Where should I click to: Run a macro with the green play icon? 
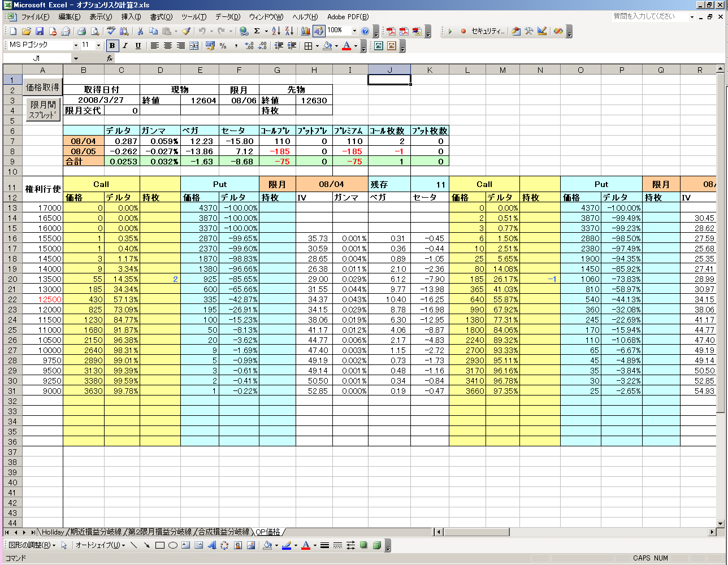point(450,31)
